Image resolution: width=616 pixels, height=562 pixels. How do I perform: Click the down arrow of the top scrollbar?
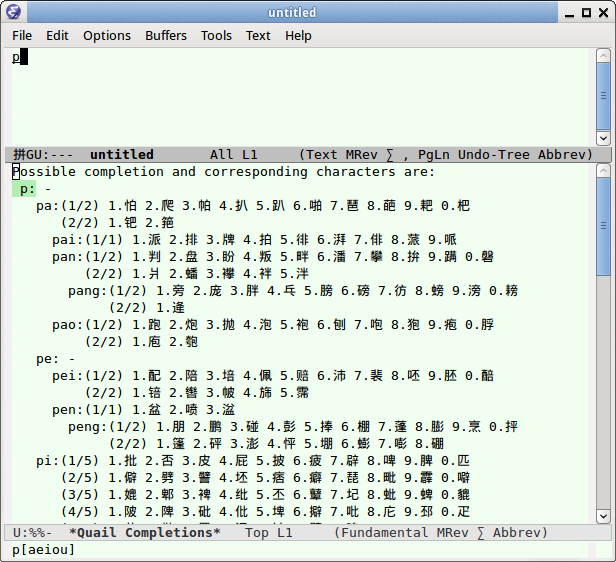click(x=603, y=137)
